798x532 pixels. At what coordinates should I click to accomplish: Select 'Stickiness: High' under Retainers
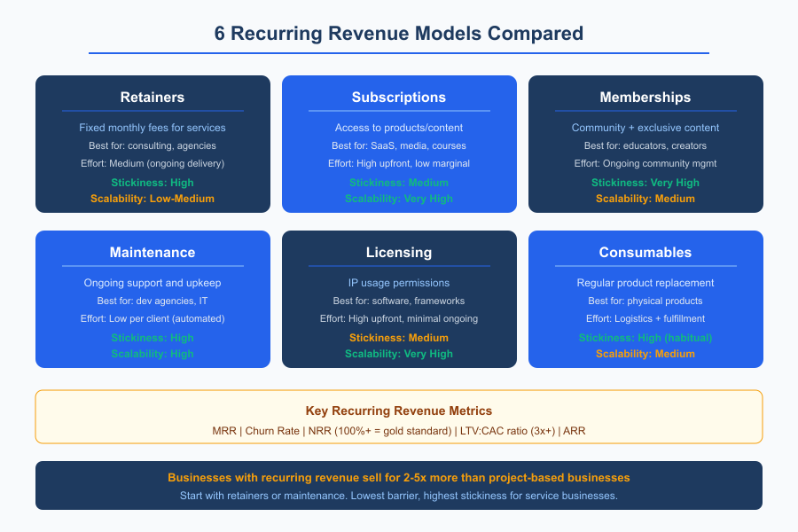pyautogui.click(x=153, y=181)
